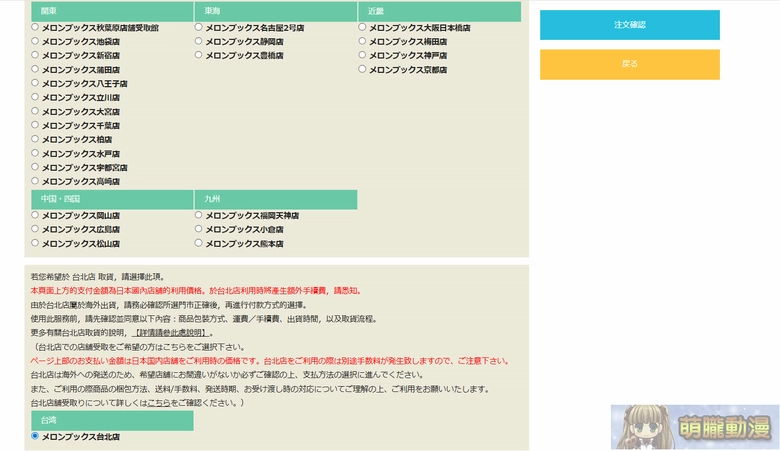
Task: Pick メロンブックス八王子店 option
Action: point(35,83)
